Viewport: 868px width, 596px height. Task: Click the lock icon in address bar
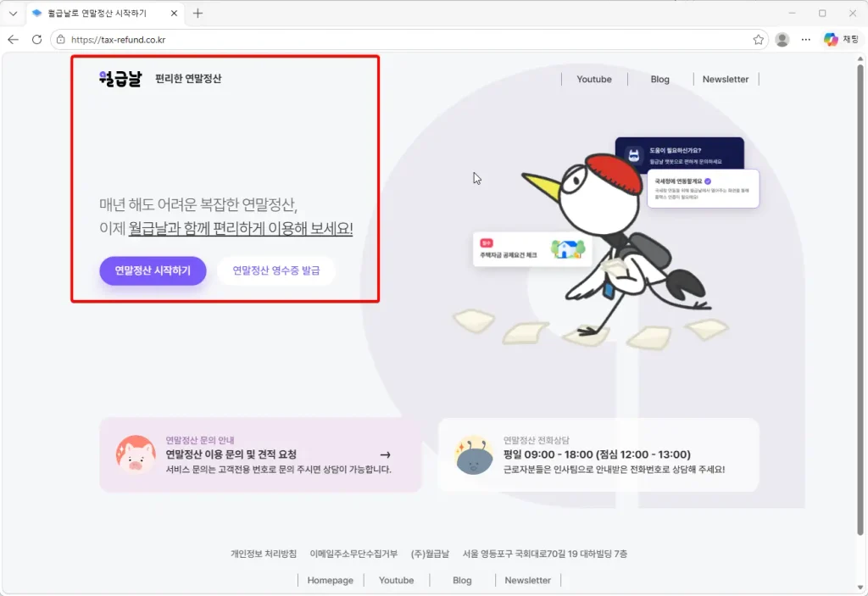pos(61,39)
